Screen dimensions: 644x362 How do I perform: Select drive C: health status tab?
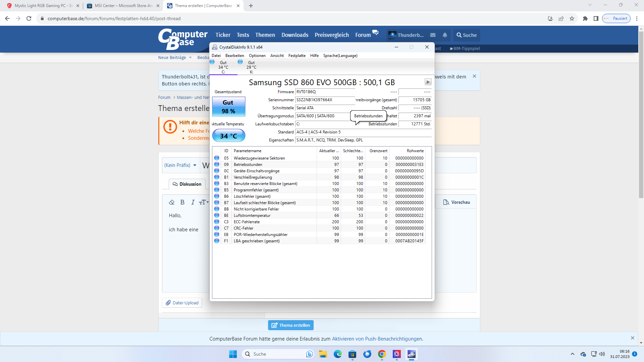click(223, 67)
